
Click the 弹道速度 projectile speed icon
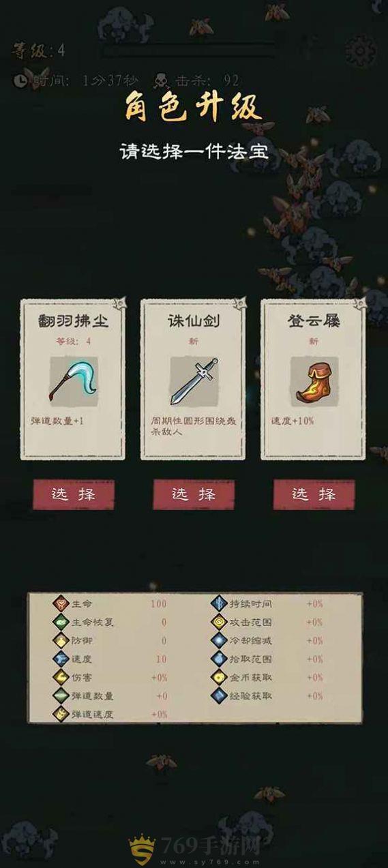[61, 714]
